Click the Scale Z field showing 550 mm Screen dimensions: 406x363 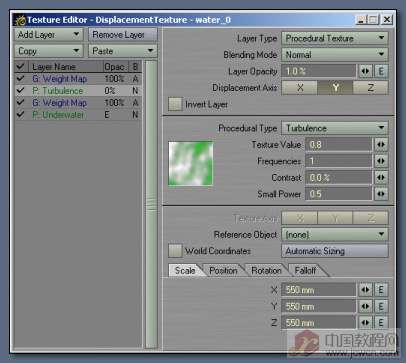pos(319,322)
